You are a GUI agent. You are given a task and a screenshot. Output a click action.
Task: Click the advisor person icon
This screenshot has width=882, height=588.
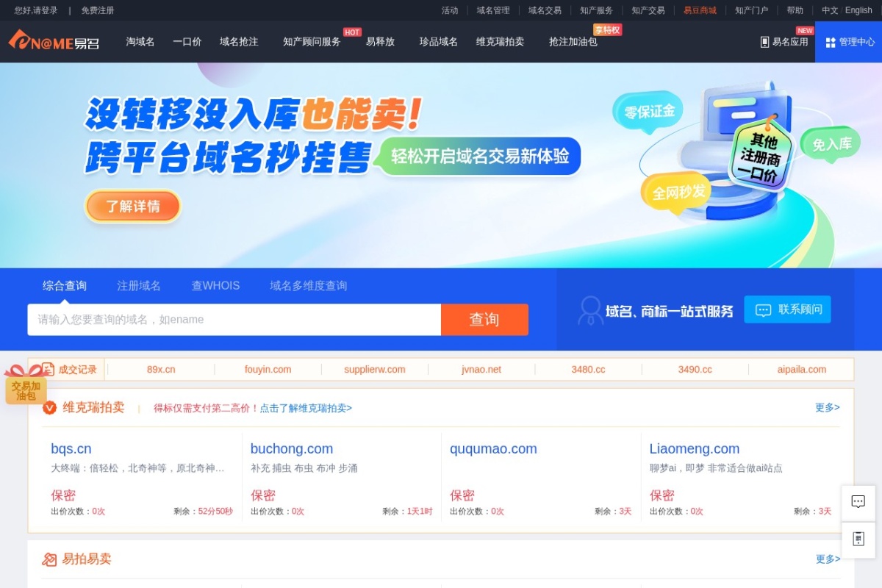[590, 310]
